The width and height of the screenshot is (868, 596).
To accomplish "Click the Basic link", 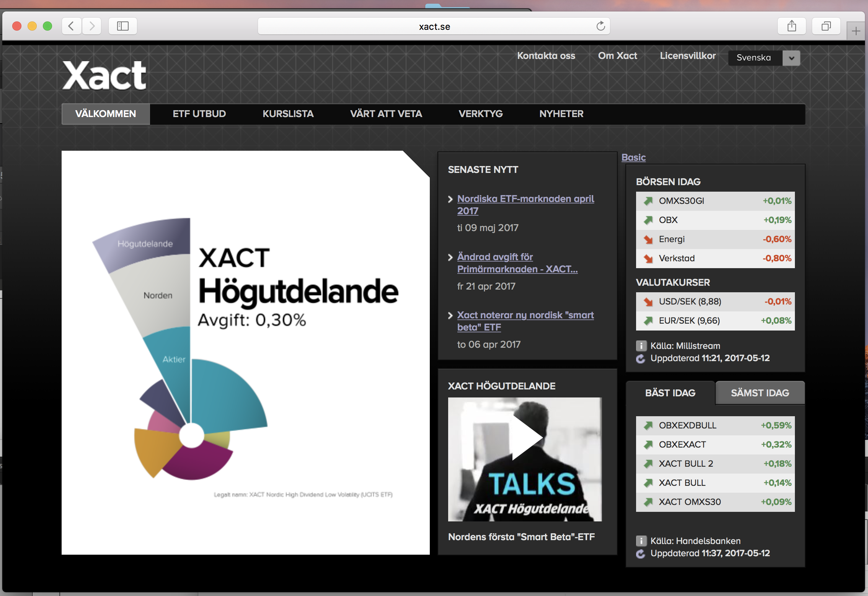I will click(x=633, y=157).
